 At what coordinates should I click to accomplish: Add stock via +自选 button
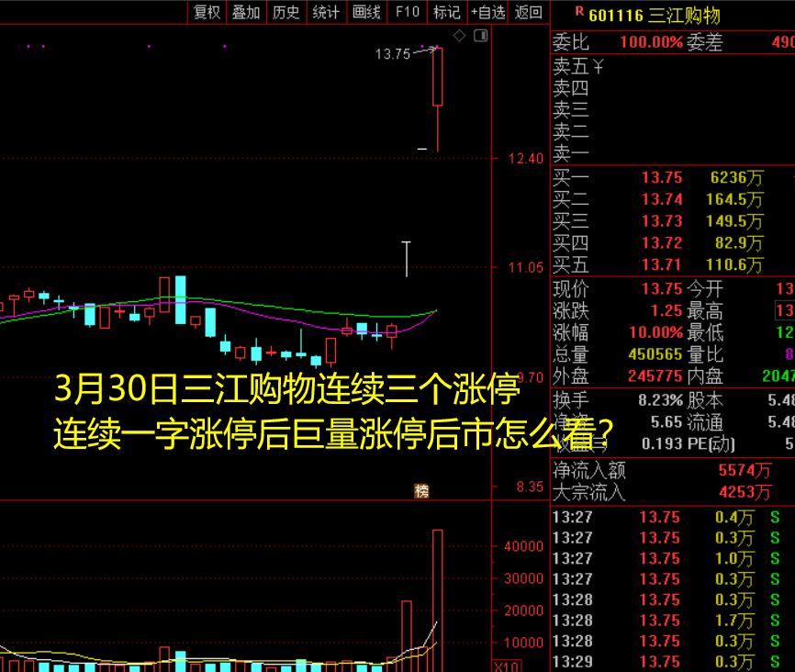[487, 12]
